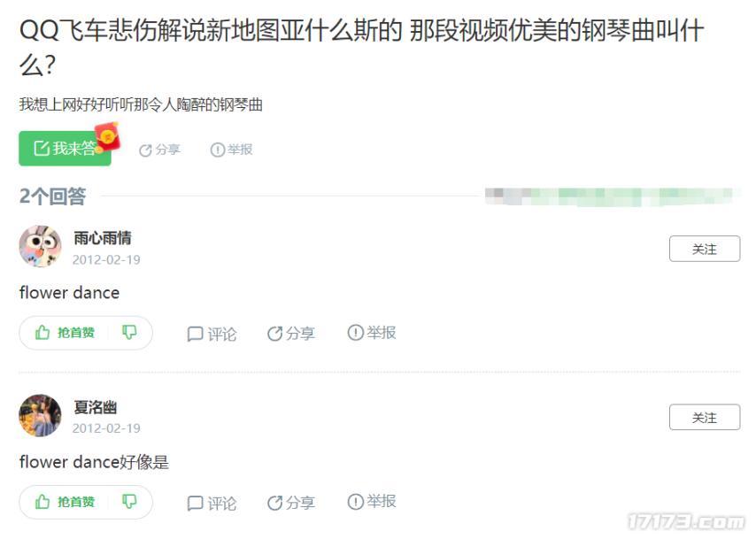The width and height of the screenshot is (756, 539).
Task: Comment on 夏洛幽's answer via 评论
Action: point(212,503)
